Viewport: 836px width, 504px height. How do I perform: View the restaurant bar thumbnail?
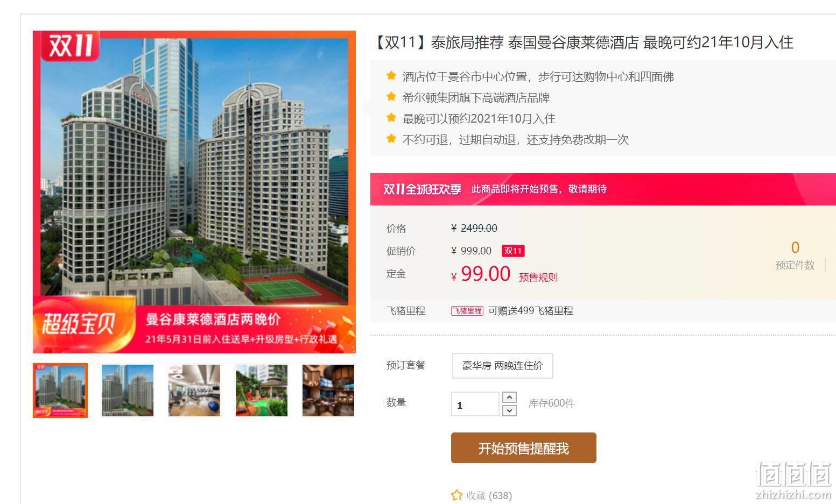coord(328,391)
